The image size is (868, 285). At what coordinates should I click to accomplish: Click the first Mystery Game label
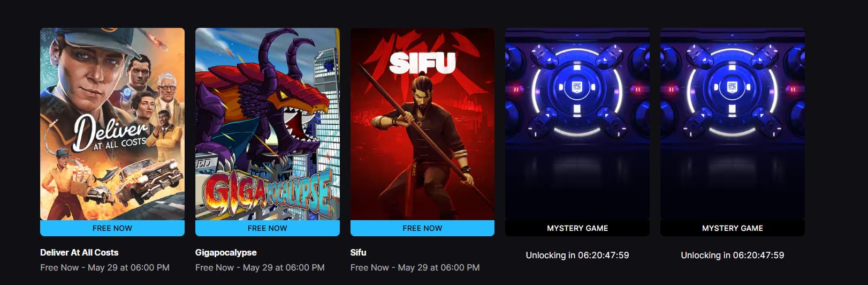[x=577, y=228]
